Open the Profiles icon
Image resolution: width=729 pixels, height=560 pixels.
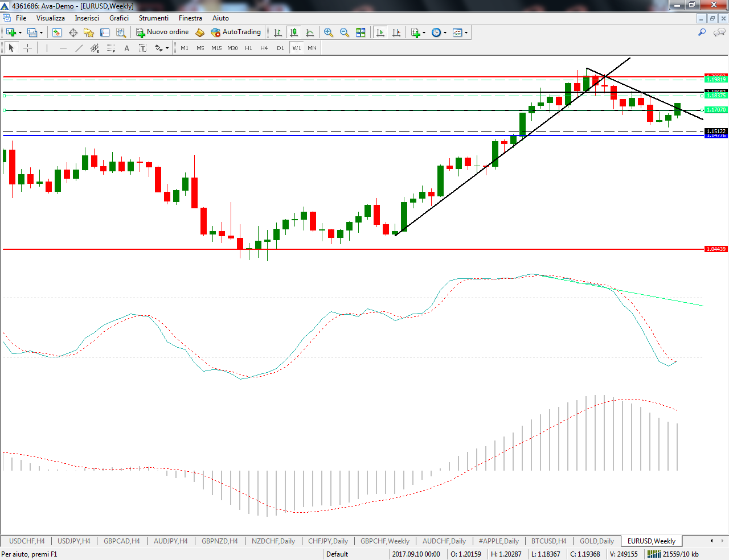[x=32, y=32]
